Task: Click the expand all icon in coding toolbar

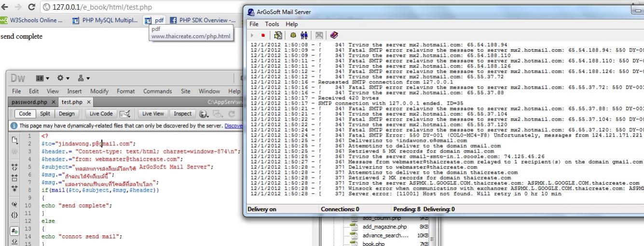Action: [x=14, y=188]
